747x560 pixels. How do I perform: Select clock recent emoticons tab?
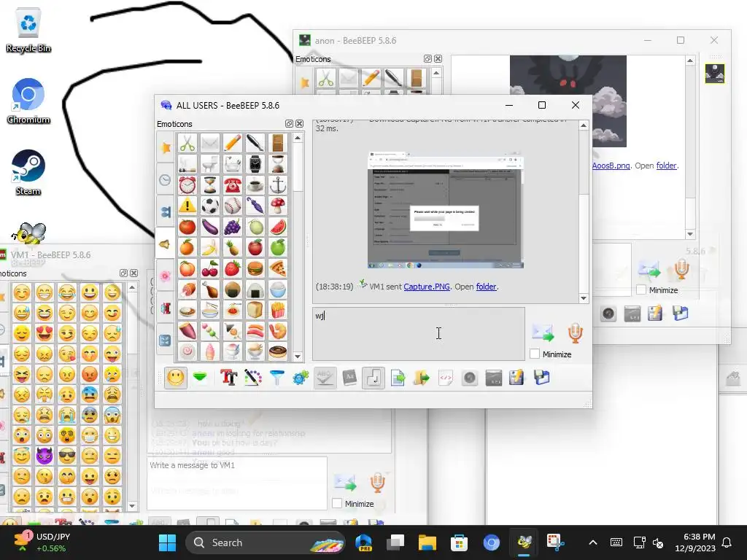166,180
